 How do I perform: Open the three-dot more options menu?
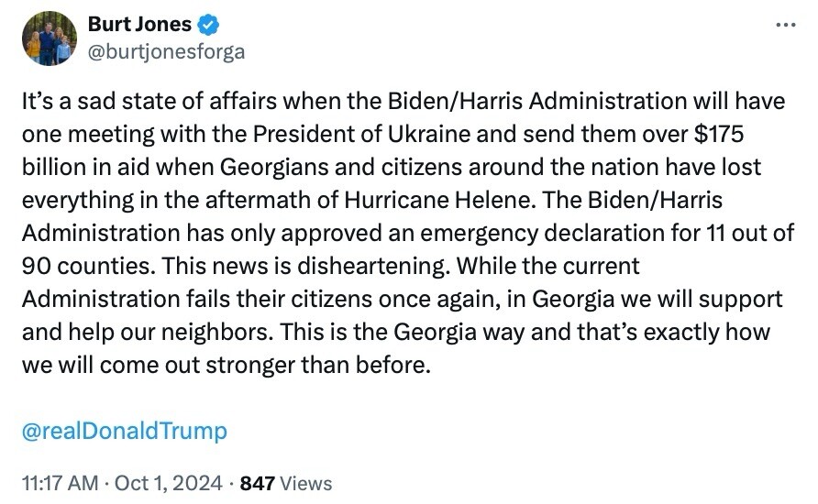pos(786,25)
